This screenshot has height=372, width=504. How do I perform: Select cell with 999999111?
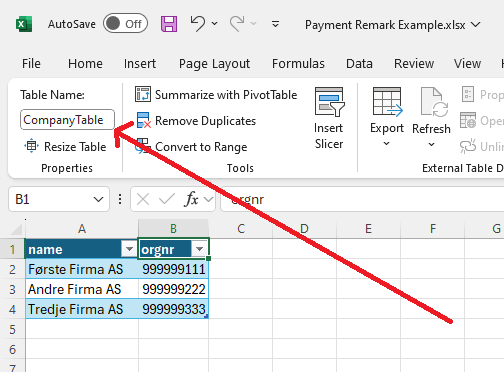(173, 269)
